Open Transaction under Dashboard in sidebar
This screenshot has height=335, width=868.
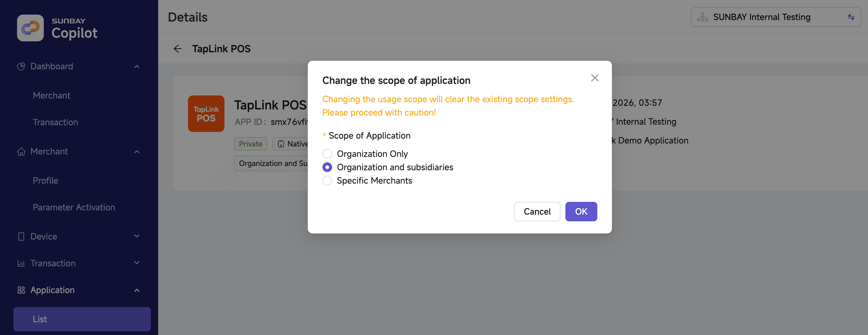(55, 122)
